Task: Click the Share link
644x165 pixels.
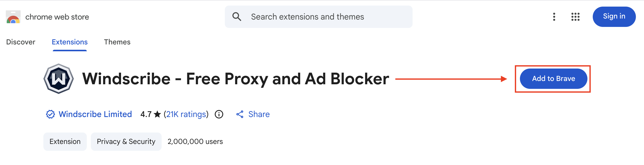Action: (x=259, y=114)
